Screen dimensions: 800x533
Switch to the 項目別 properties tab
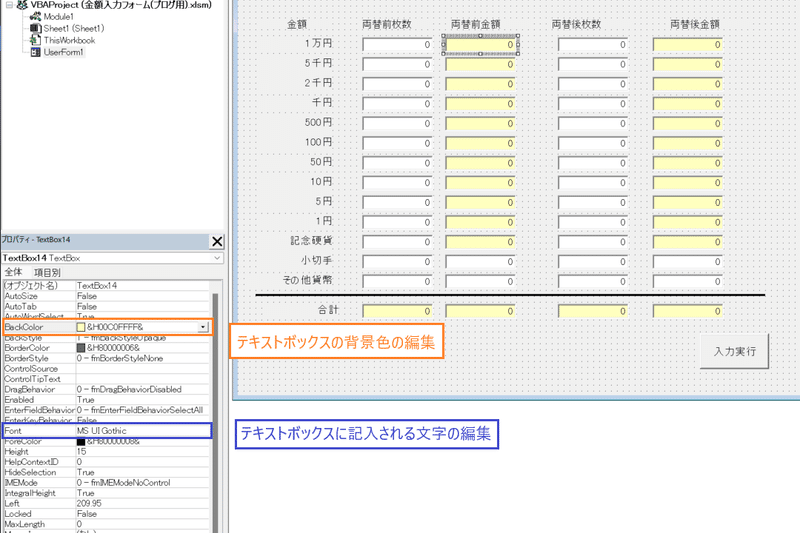(47, 272)
